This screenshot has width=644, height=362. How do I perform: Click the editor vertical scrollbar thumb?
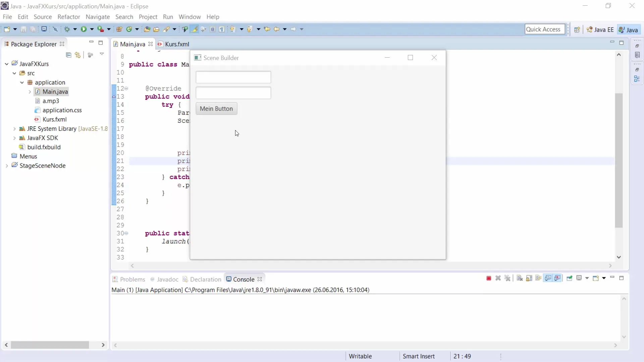tap(619, 161)
